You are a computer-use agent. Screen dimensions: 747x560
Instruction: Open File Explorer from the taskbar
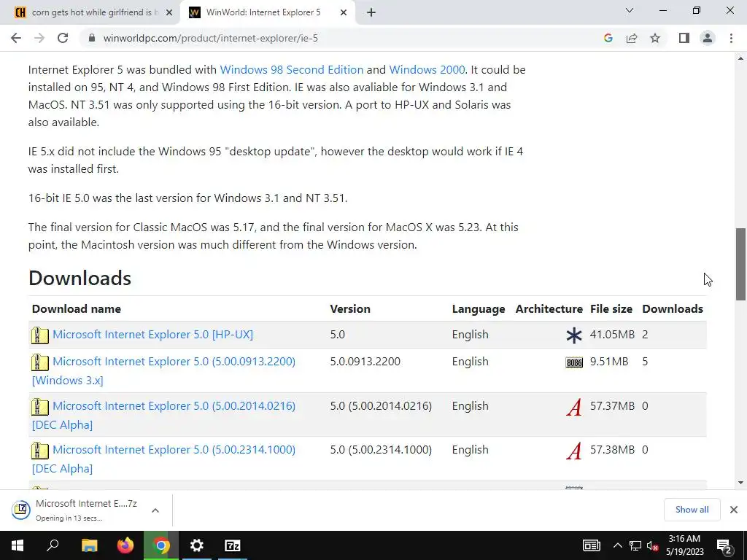coord(89,545)
